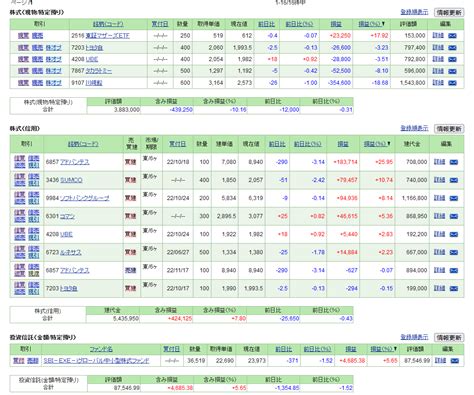Click the mail icon in the 7203 Toyota spot row

pyautogui.click(x=452, y=48)
